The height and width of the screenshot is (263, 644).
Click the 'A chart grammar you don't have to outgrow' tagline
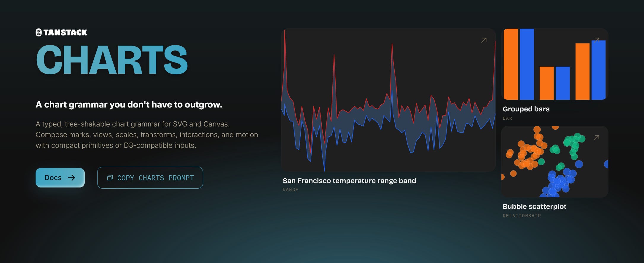[129, 105]
